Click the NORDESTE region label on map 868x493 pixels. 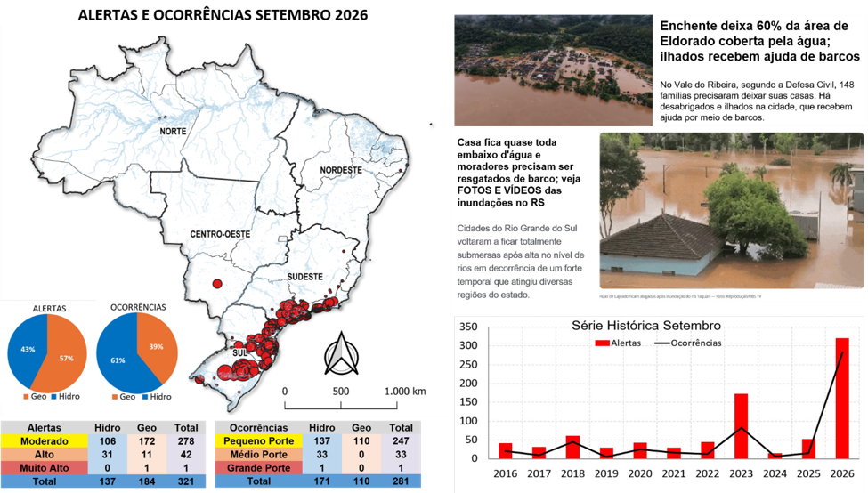tap(341, 170)
